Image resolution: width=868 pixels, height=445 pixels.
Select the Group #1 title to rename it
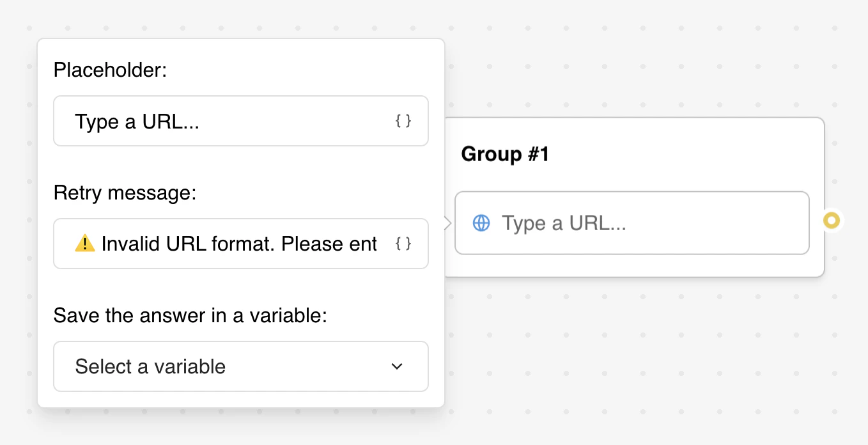pyautogui.click(x=505, y=153)
